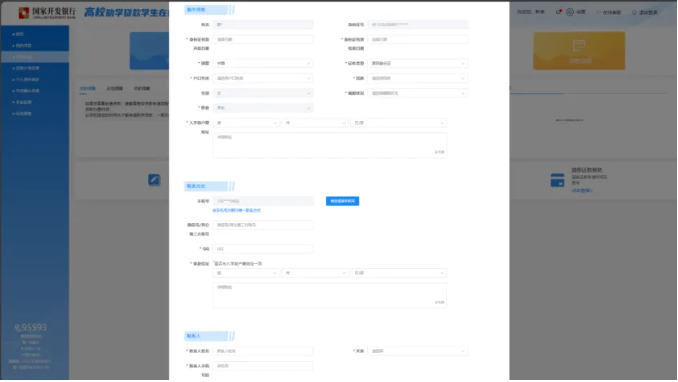
Task: Expand the 户口性质 household type dropdown
Action: point(263,78)
